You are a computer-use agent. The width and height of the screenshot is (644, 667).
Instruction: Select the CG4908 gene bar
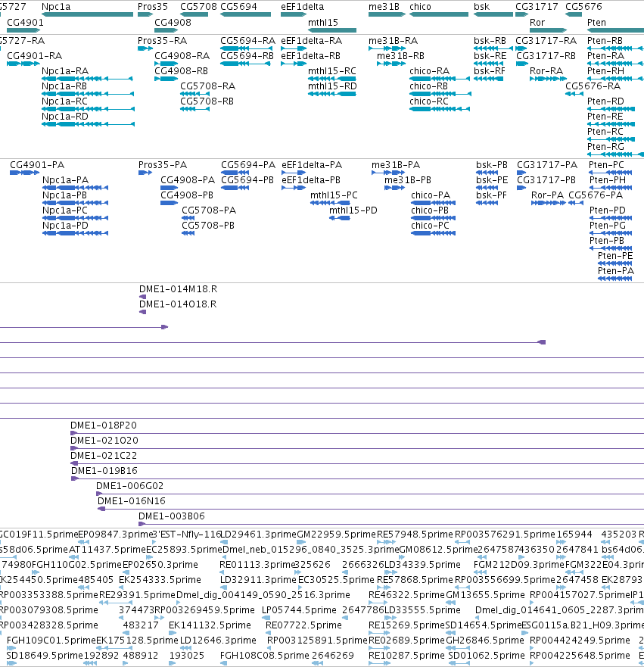pyautogui.click(x=166, y=30)
